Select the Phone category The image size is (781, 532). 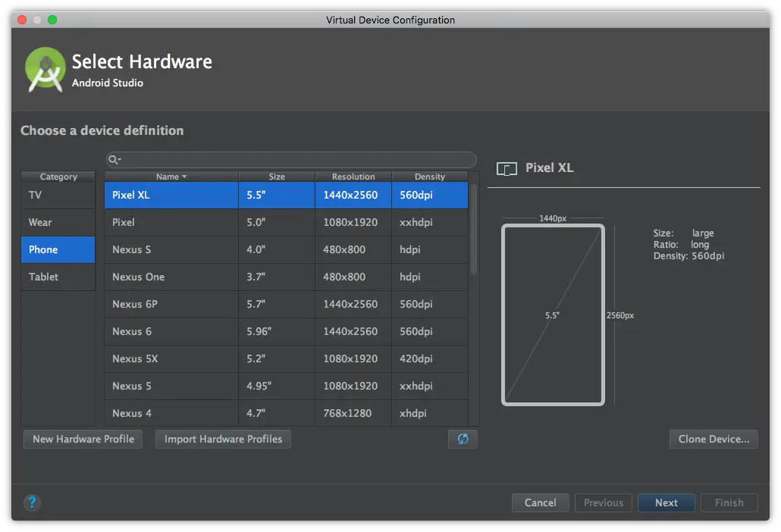click(x=58, y=250)
